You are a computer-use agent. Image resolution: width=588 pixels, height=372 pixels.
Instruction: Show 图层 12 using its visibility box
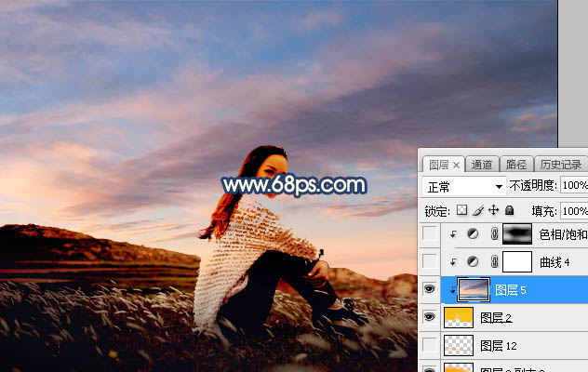point(430,345)
